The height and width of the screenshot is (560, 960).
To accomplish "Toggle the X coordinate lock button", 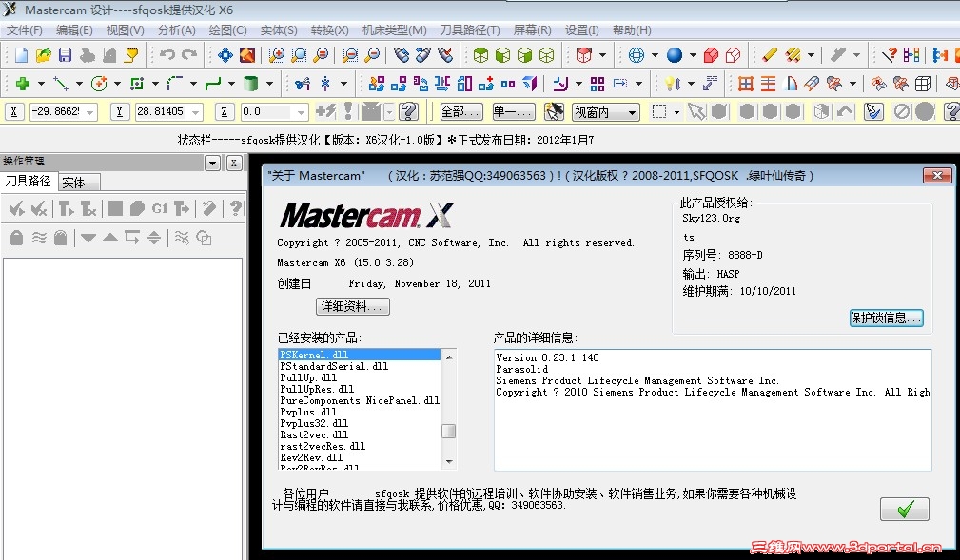I will tap(14, 111).
